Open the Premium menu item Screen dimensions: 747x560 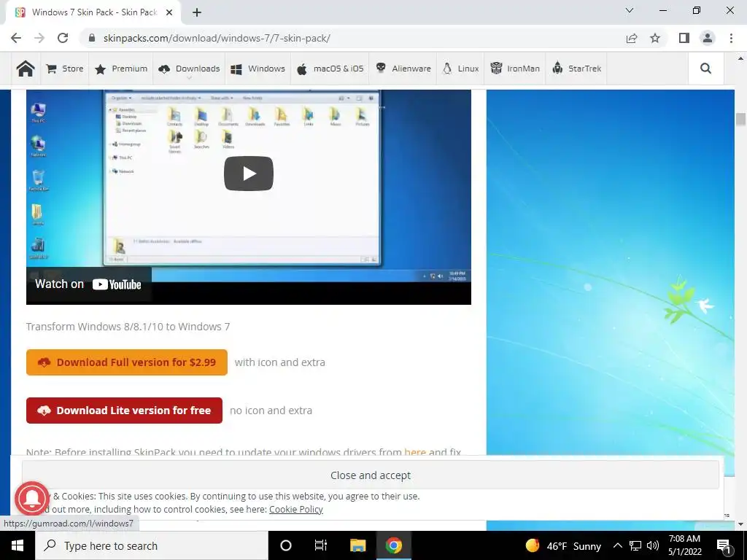[x=121, y=69]
